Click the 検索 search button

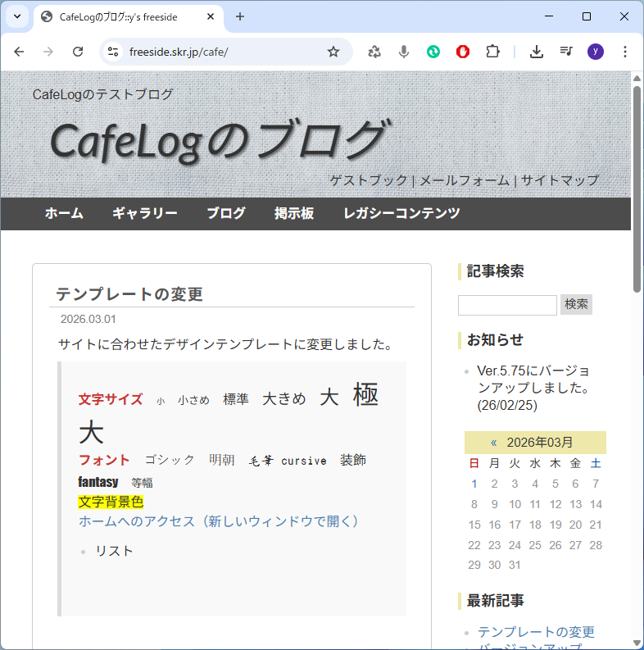point(576,304)
